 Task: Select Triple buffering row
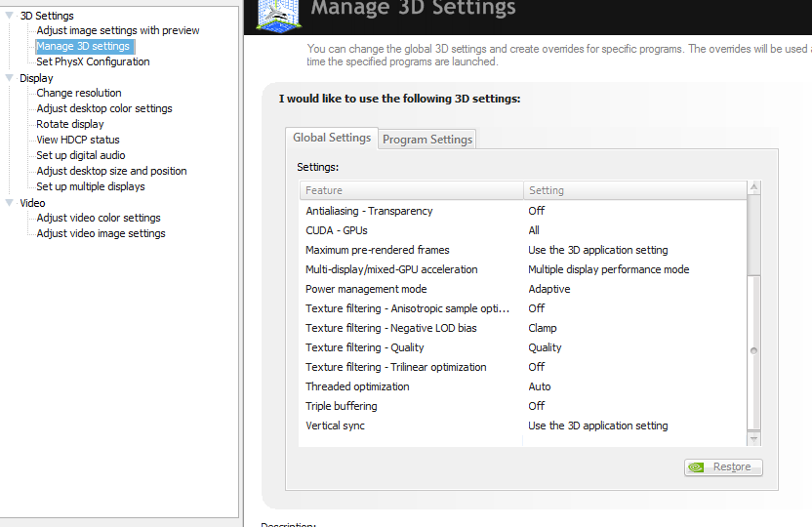tap(523, 406)
